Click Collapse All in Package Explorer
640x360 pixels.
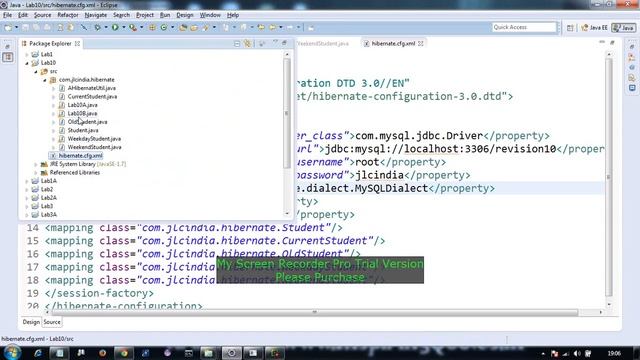(237, 44)
